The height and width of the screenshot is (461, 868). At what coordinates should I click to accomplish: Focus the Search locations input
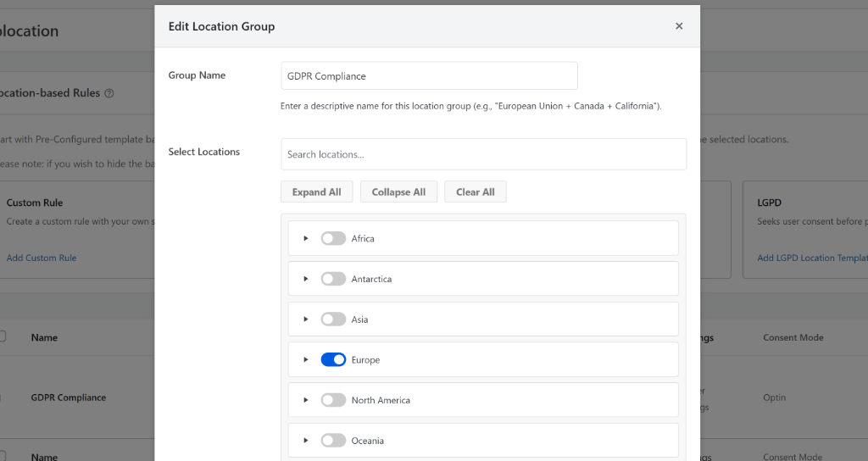[483, 154]
